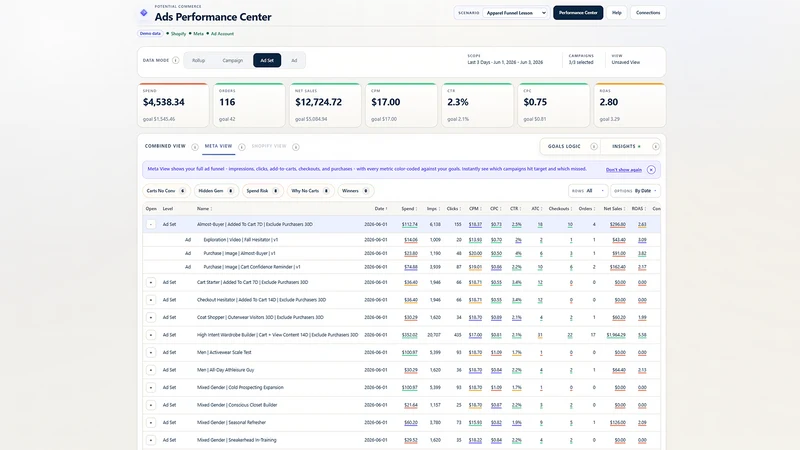Switch data mode to Ad

coord(294,60)
